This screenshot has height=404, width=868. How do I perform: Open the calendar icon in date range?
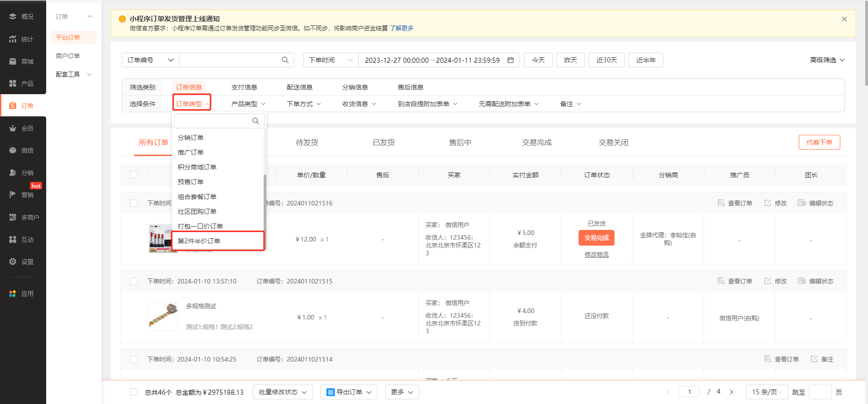click(x=511, y=60)
